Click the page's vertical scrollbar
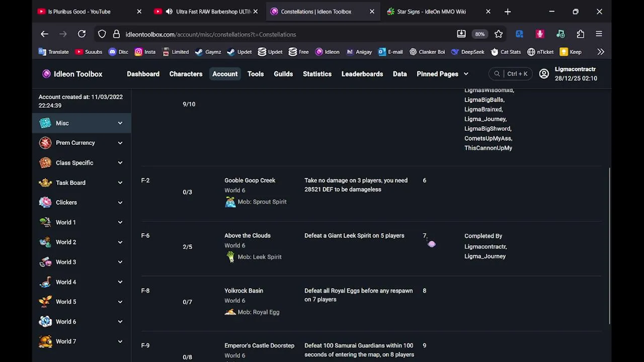This screenshot has height=362, width=644. click(x=609, y=245)
